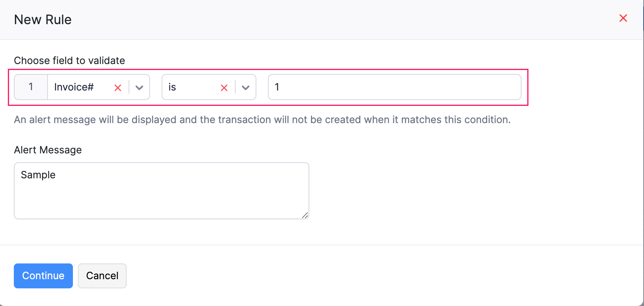Select the Invoice# text in field selector

tap(74, 87)
